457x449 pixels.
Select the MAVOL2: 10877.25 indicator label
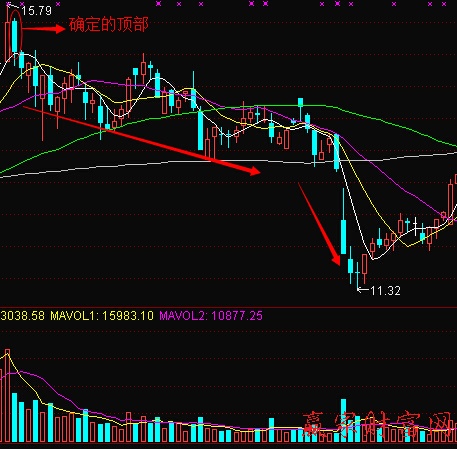tap(211, 315)
